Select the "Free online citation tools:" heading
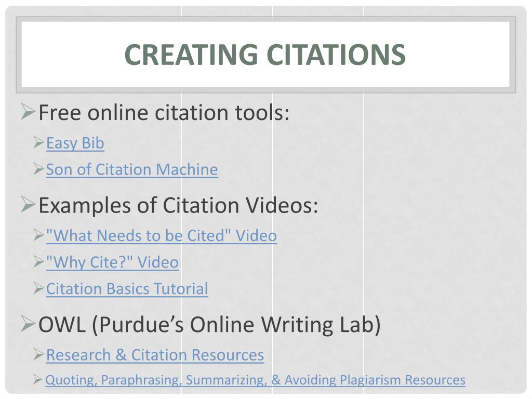This screenshot has width=532, height=399. (x=164, y=112)
